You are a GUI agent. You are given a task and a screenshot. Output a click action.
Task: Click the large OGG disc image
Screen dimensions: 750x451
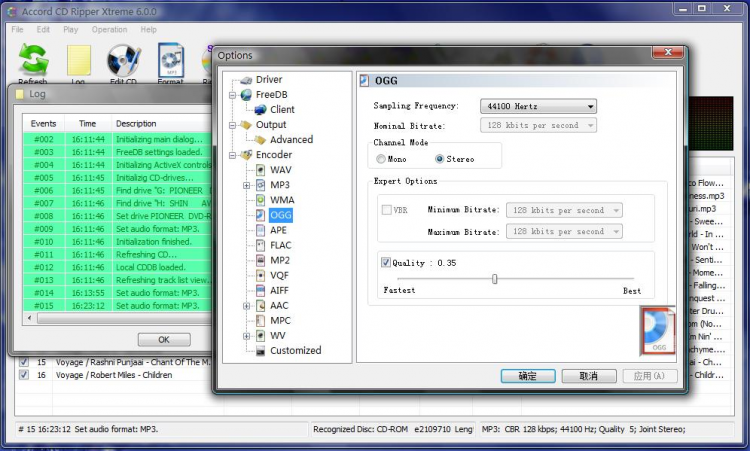point(657,331)
